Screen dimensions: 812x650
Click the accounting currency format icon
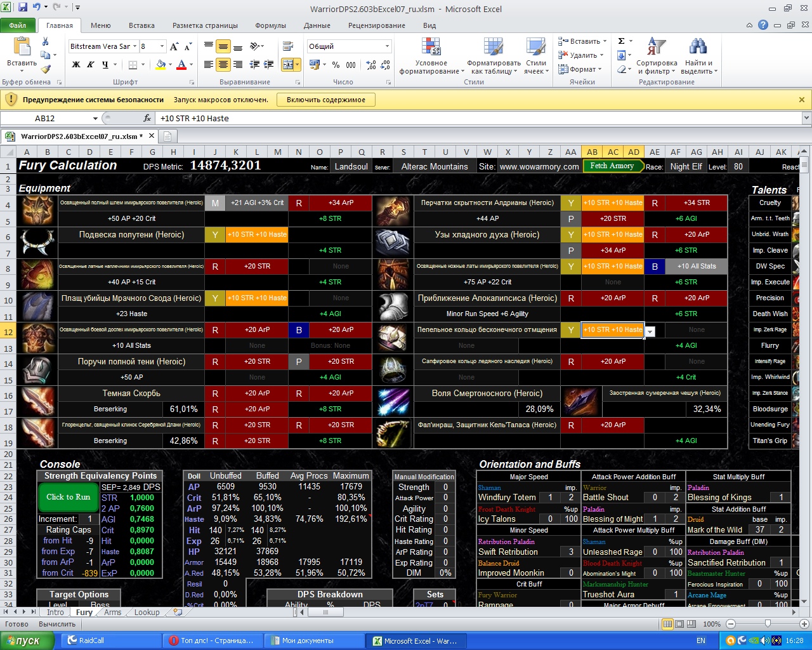(315, 65)
